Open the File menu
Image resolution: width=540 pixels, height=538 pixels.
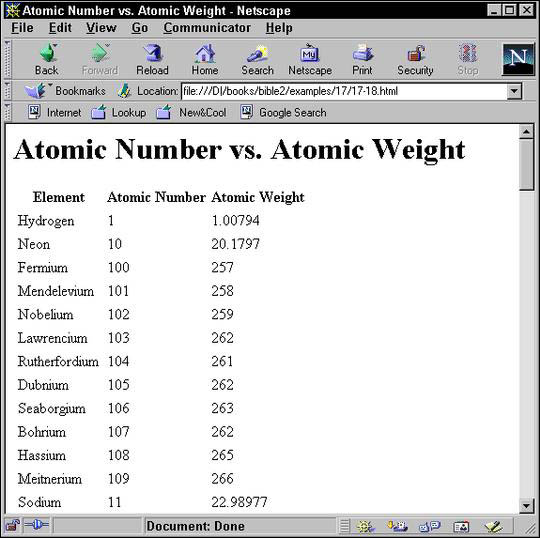[22, 28]
